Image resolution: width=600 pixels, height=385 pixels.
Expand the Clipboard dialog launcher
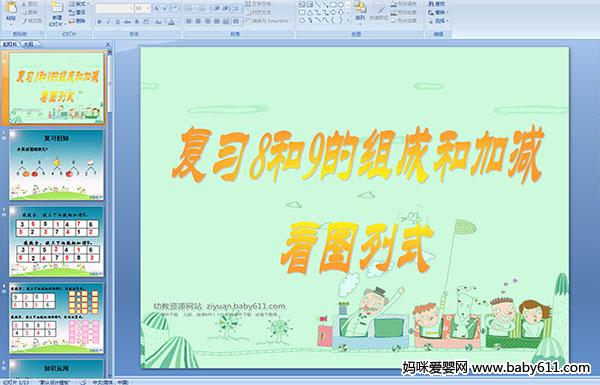coord(41,34)
